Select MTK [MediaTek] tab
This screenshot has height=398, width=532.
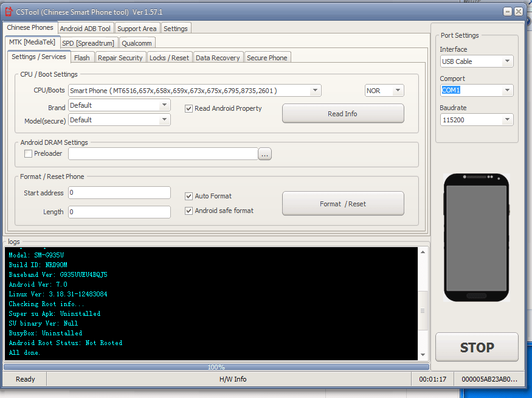click(x=32, y=42)
